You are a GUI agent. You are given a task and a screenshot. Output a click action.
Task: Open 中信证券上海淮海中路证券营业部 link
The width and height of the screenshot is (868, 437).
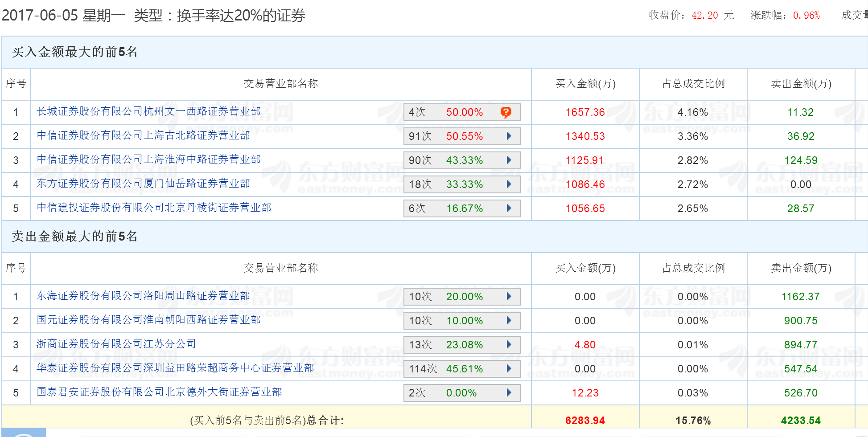(148, 159)
